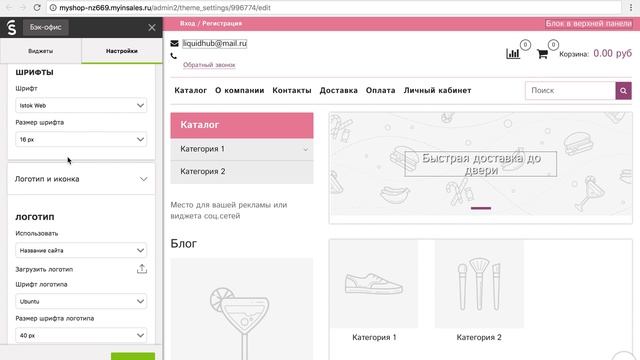Open the Бэк-офис button
640x360 pixels.
pos(45,27)
